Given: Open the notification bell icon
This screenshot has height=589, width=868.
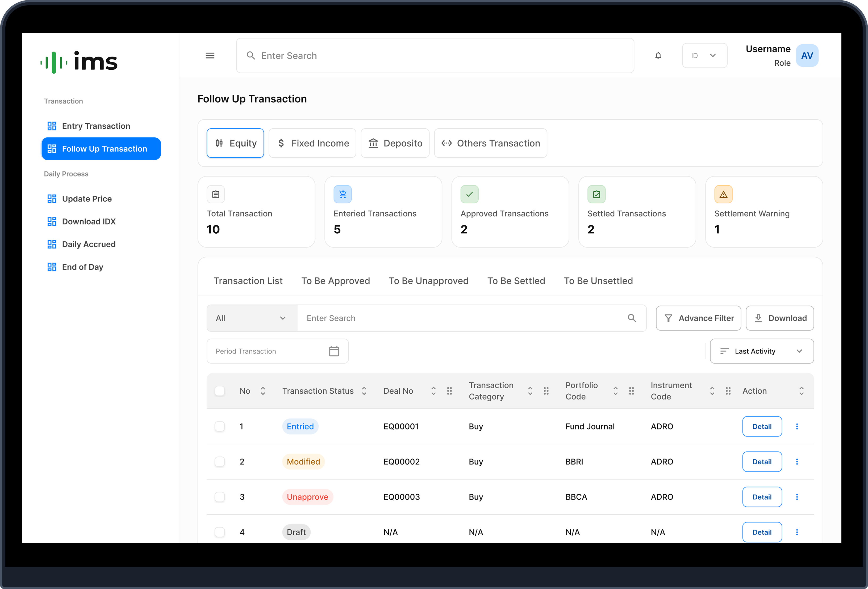Looking at the screenshot, I should pos(658,55).
